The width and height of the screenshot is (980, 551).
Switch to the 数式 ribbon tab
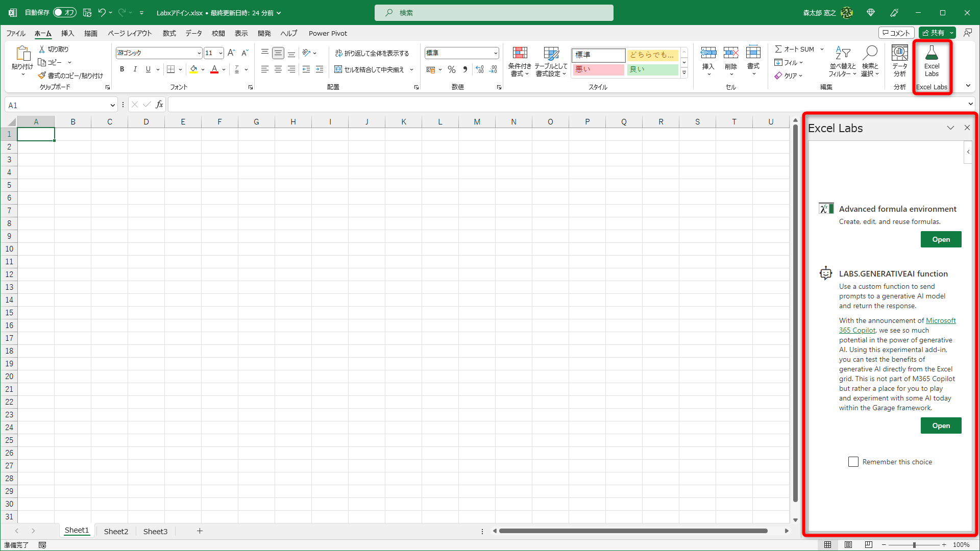point(169,33)
